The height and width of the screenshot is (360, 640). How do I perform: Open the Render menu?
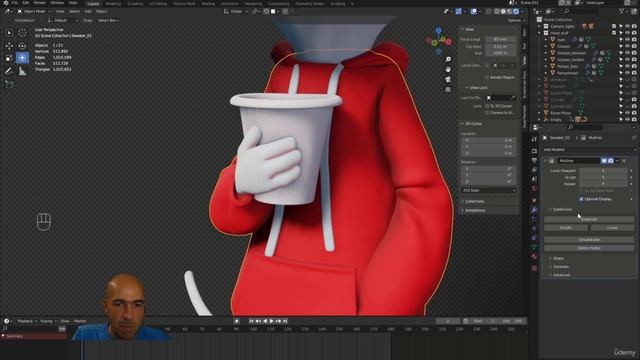pos(40,3)
